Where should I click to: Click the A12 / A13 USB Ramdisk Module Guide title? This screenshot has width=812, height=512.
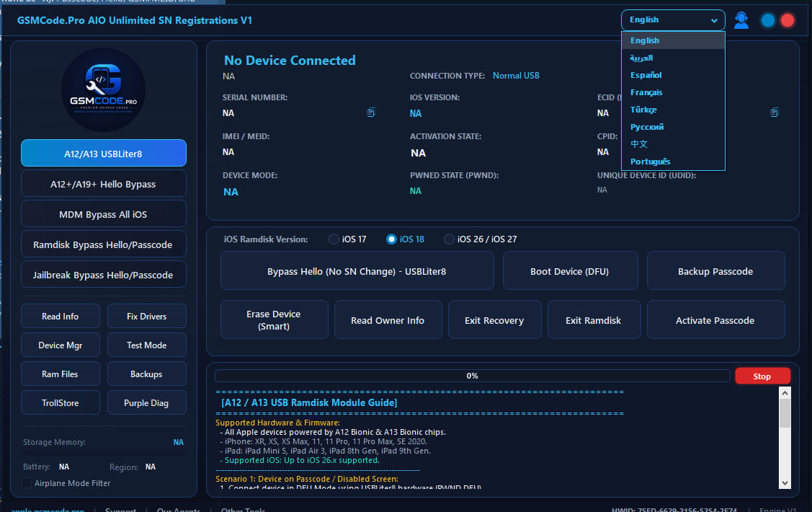click(x=309, y=402)
